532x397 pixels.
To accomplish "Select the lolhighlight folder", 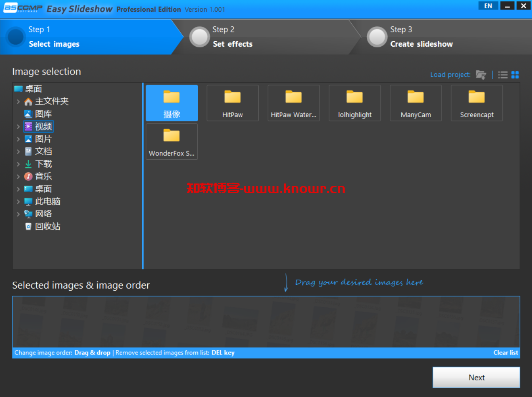I will (x=355, y=103).
